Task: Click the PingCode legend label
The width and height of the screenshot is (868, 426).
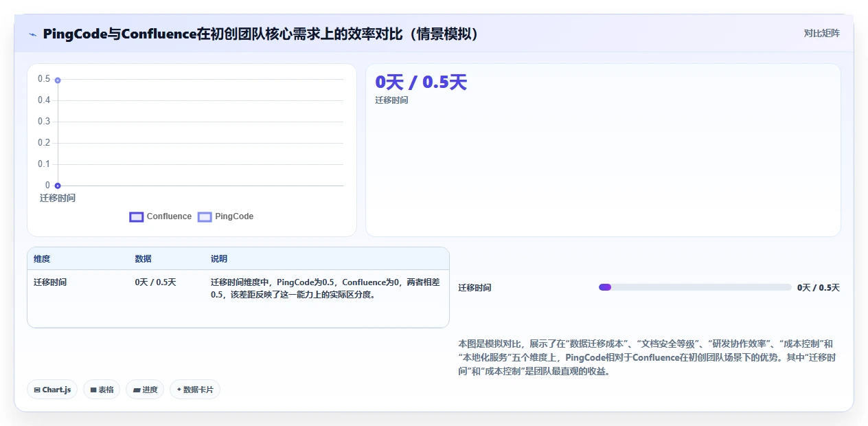Action: (234, 216)
